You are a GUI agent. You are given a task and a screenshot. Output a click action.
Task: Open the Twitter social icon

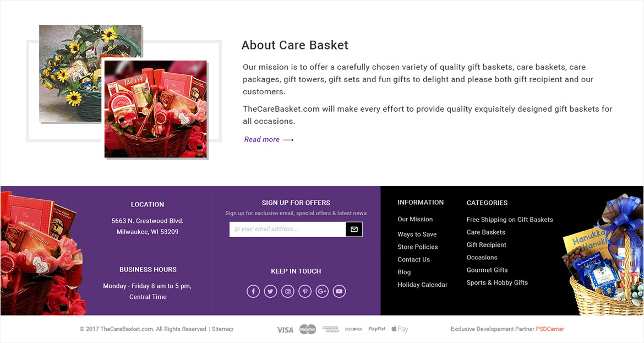point(270,291)
